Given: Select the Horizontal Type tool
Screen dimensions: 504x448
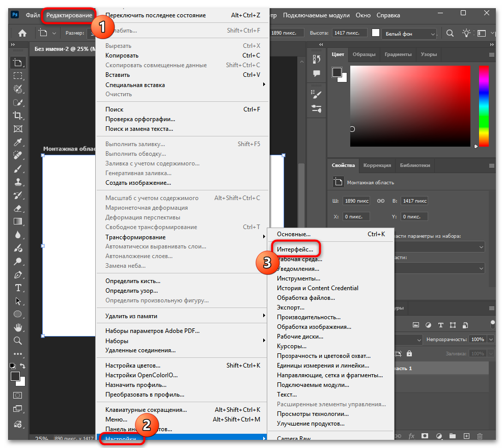Looking at the screenshot, I should pyautogui.click(x=18, y=288).
